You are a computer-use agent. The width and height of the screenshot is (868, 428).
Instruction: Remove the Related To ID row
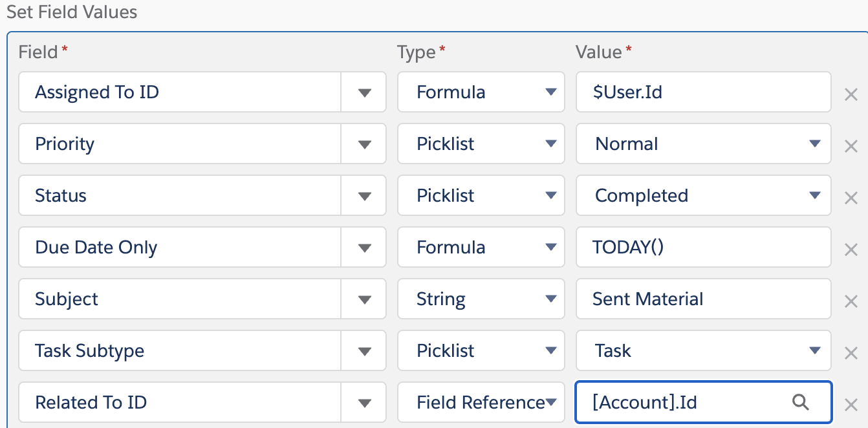(x=851, y=403)
